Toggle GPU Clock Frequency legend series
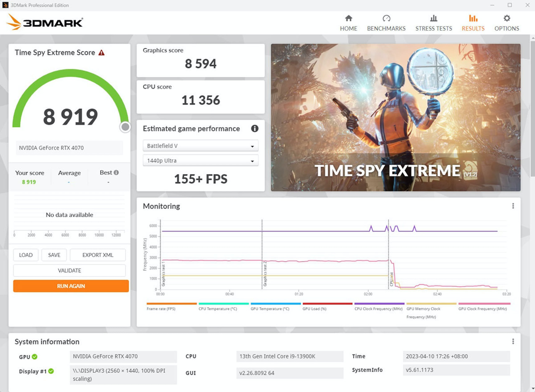 click(484, 306)
